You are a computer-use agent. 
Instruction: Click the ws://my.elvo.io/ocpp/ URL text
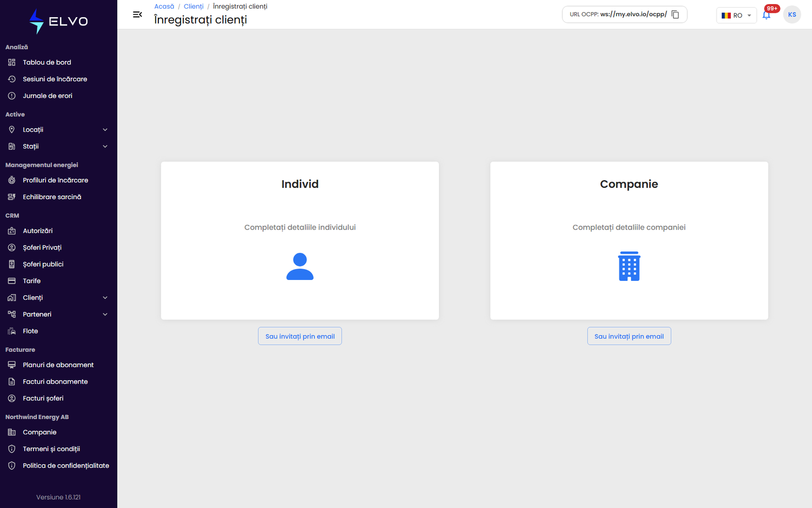(633, 14)
